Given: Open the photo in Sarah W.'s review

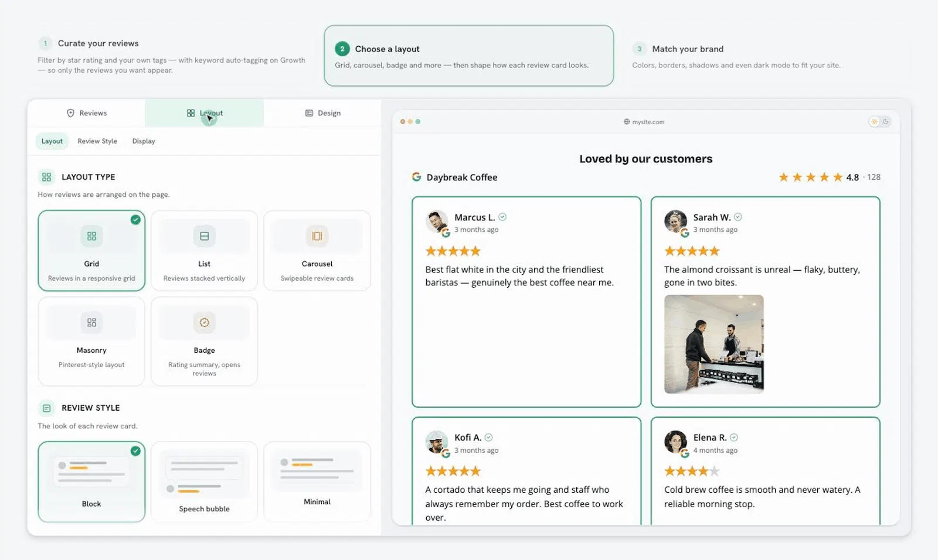Looking at the screenshot, I should [714, 344].
